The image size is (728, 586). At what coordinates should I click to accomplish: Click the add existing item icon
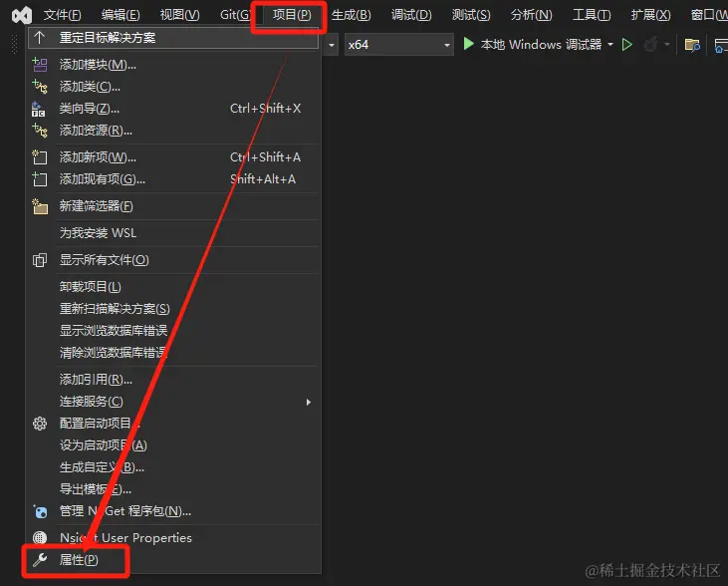click(40, 179)
